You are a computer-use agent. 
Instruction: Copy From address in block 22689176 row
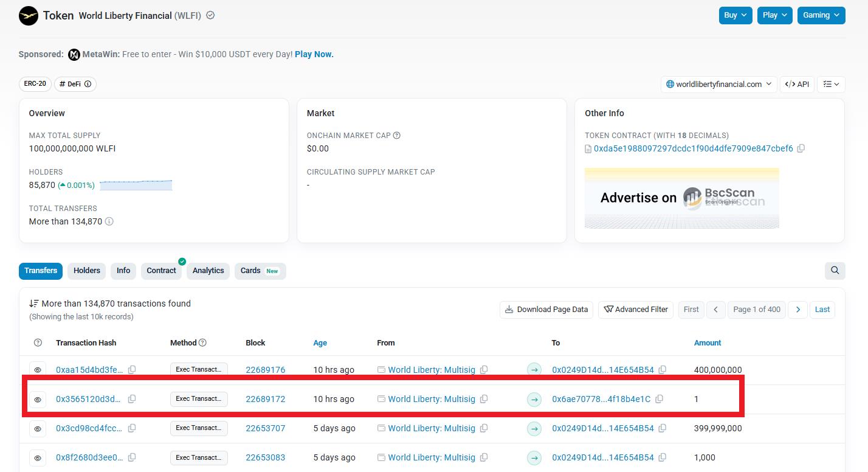tap(484, 370)
